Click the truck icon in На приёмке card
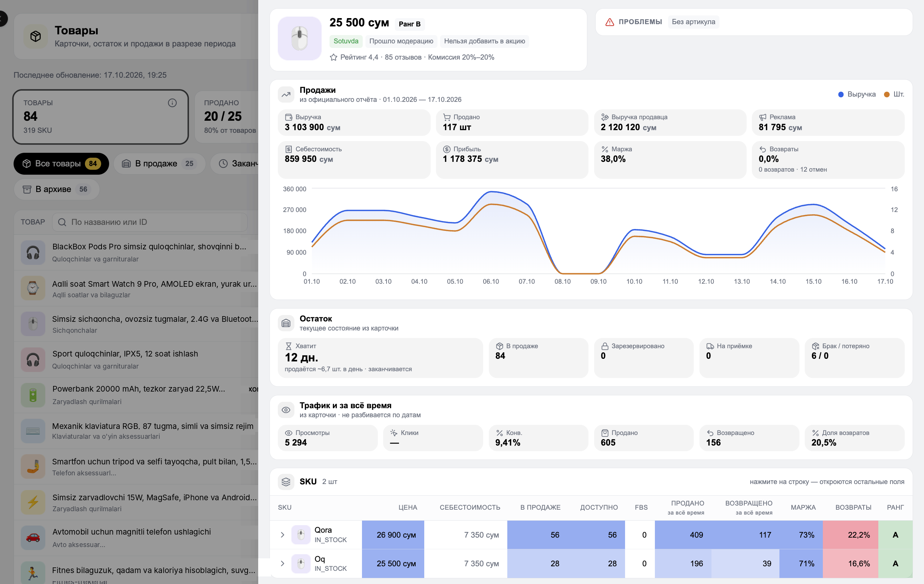 point(710,346)
